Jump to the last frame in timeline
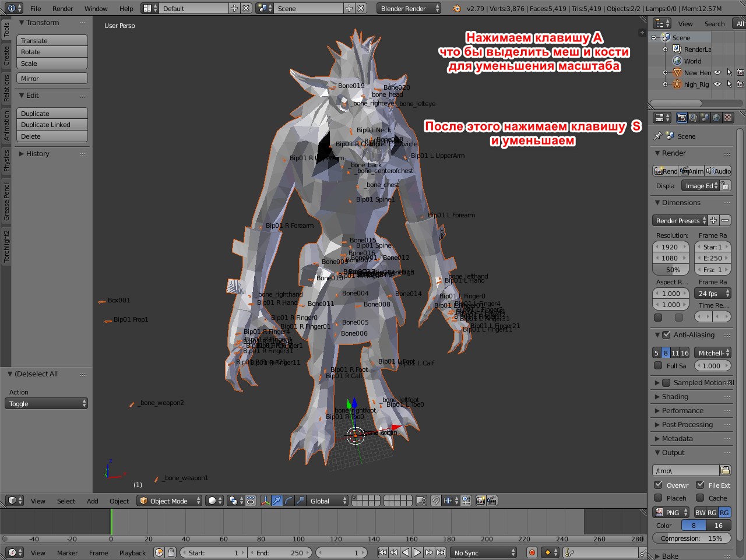This screenshot has height=560, width=746. (441, 552)
